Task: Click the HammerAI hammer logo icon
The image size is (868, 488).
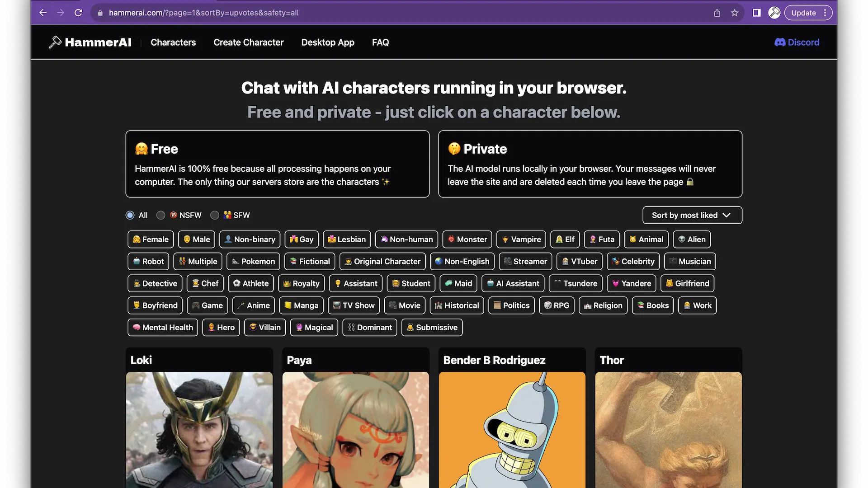Action: (55, 42)
